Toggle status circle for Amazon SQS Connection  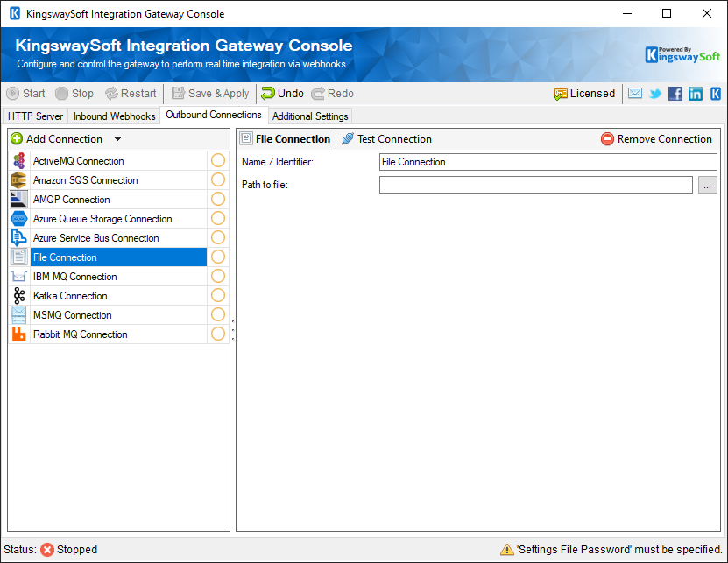(x=218, y=179)
